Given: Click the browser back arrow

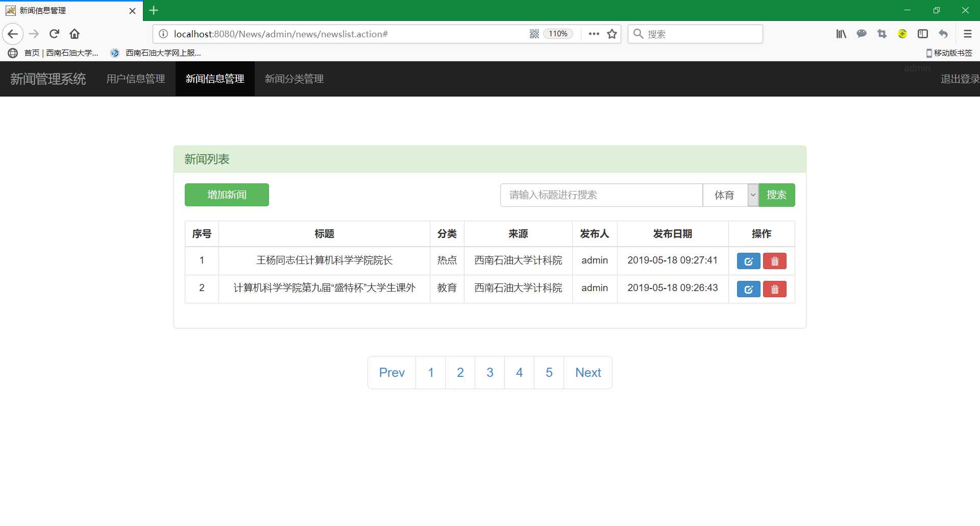Looking at the screenshot, I should tap(13, 34).
